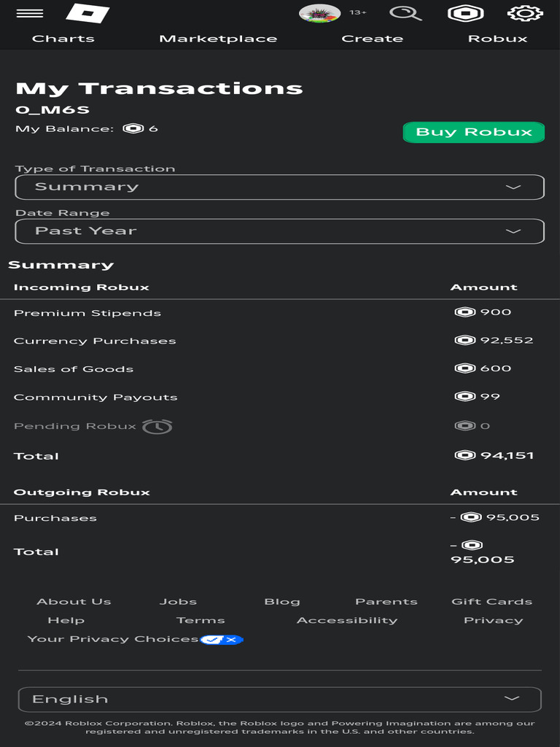
Task: Click the Robux icon next to Currency Purchases amount
Action: tap(464, 341)
